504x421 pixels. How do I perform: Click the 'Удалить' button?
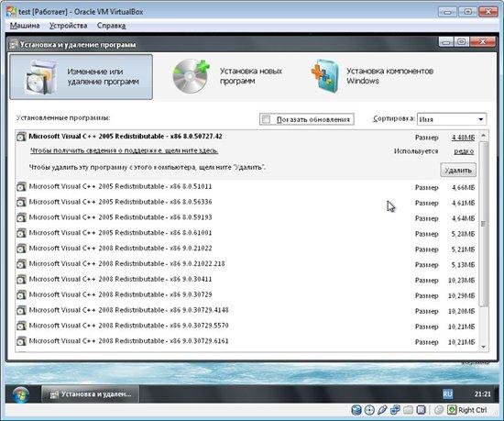(458, 170)
